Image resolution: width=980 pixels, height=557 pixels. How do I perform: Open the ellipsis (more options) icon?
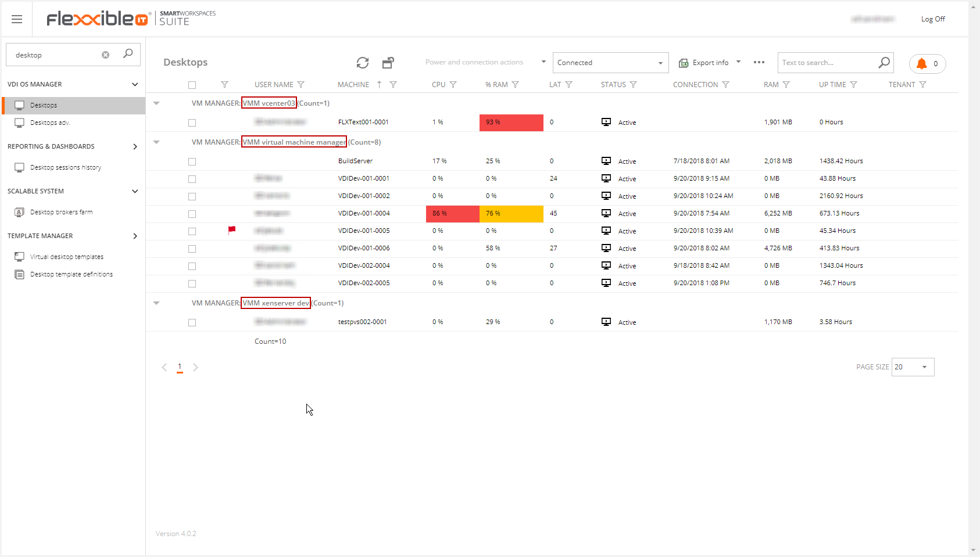click(x=759, y=62)
